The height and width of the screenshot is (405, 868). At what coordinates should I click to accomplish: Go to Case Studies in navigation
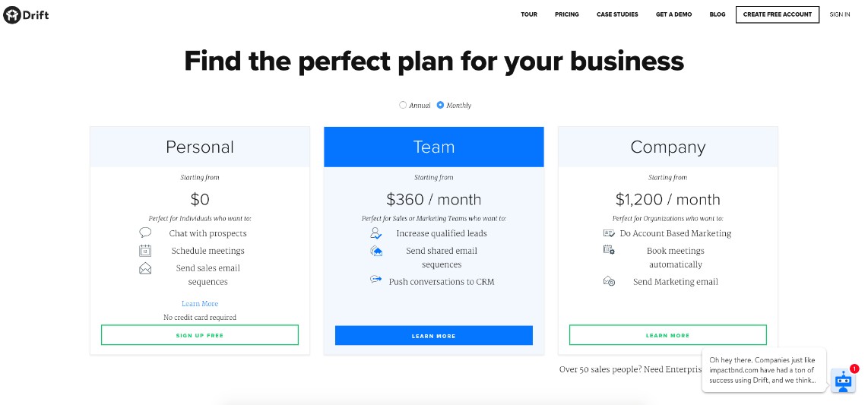(x=617, y=14)
